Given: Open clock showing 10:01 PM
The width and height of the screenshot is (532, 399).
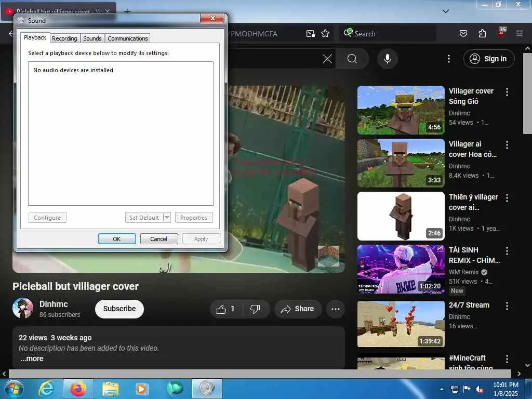Looking at the screenshot, I should tap(506, 389).
